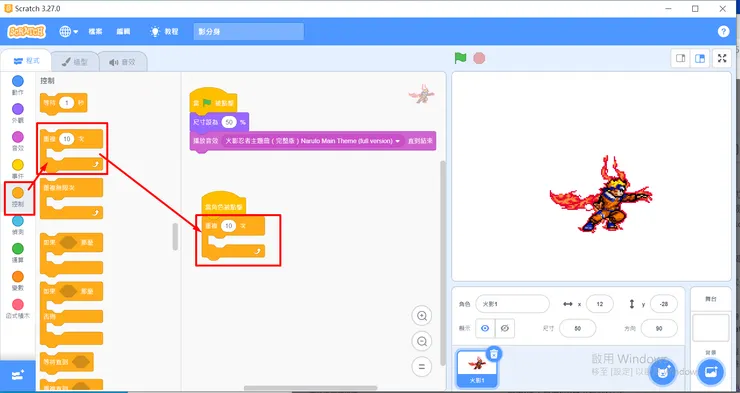Zoom in the code workspace

(422, 316)
